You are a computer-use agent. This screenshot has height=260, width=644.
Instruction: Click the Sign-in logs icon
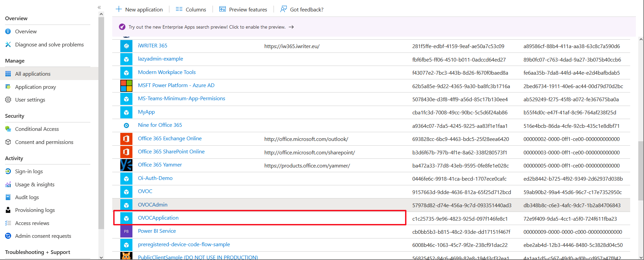[x=8, y=172]
